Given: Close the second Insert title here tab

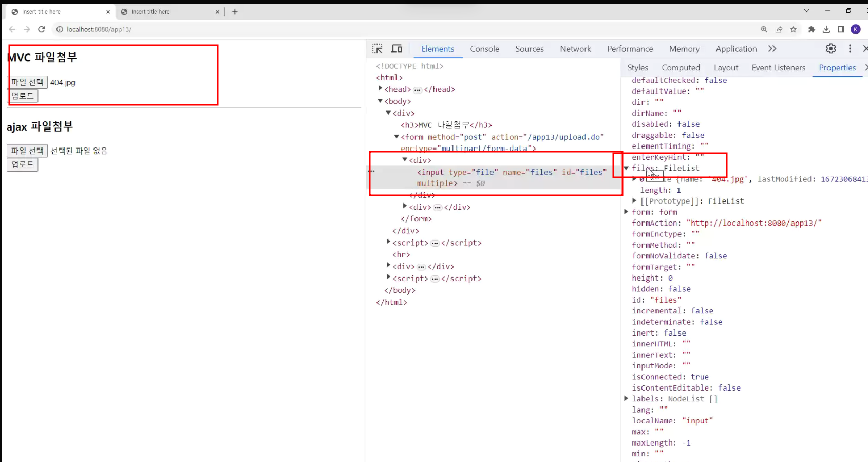Looking at the screenshot, I should pyautogui.click(x=217, y=12).
